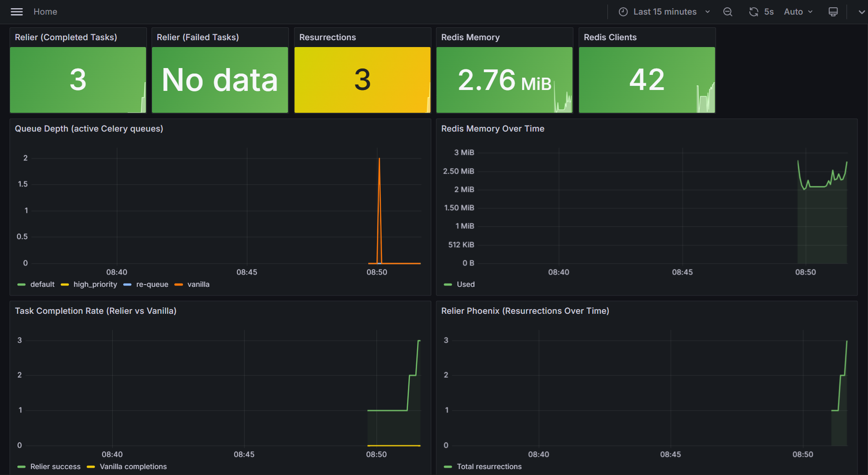
Task: Open the high_priority series color swatch
Action: point(65,285)
